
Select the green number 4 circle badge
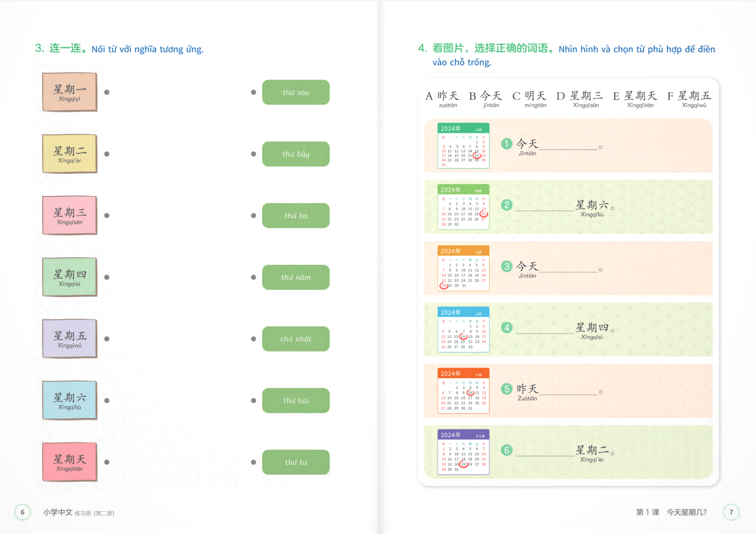(506, 328)
